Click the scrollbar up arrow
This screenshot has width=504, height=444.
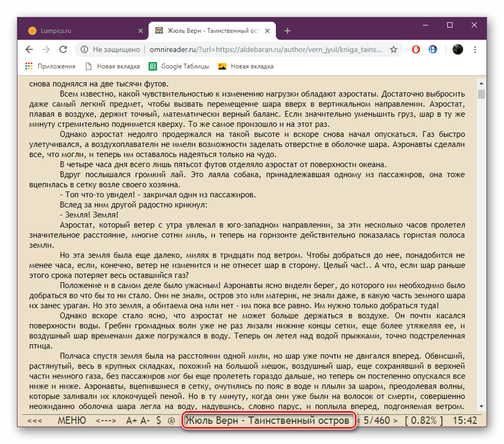point(481,83)
